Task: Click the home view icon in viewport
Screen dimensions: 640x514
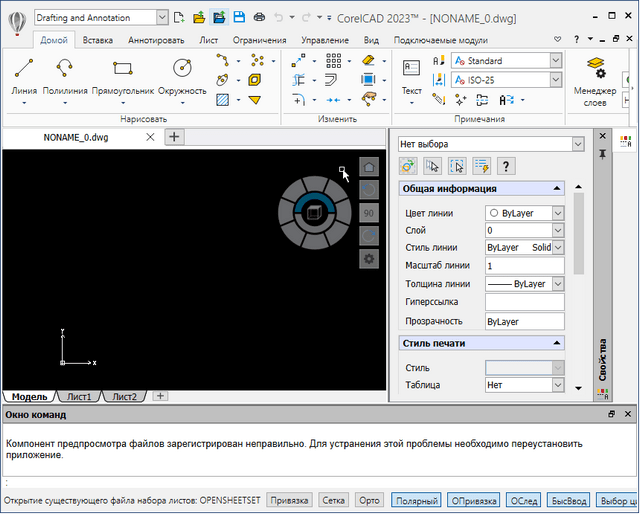Action: pyautogui.click(x=369, y=168)
